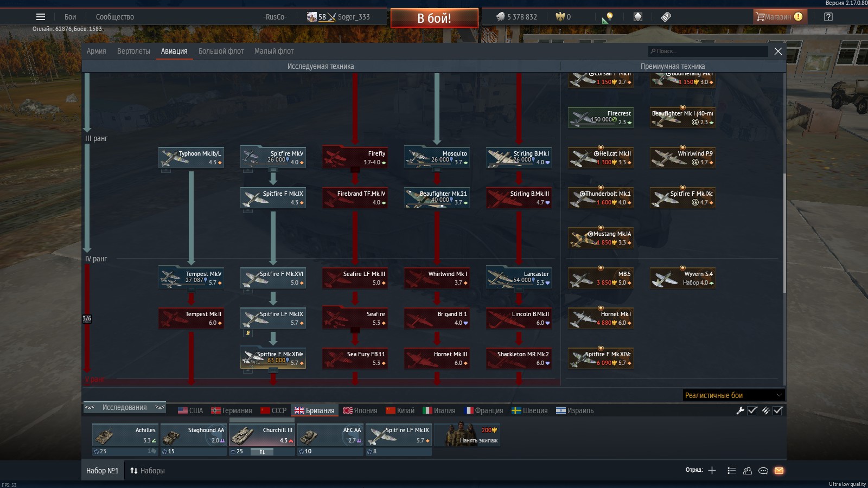Select the Lancaster bomber card
This screenshot has width=868, height=488.
point(519,278)
